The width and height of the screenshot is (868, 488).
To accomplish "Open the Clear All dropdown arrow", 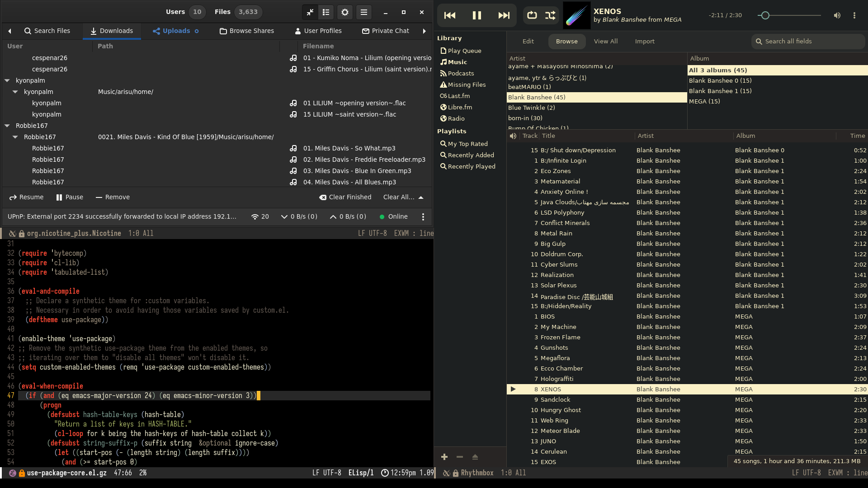I will (x=421, y=197).
